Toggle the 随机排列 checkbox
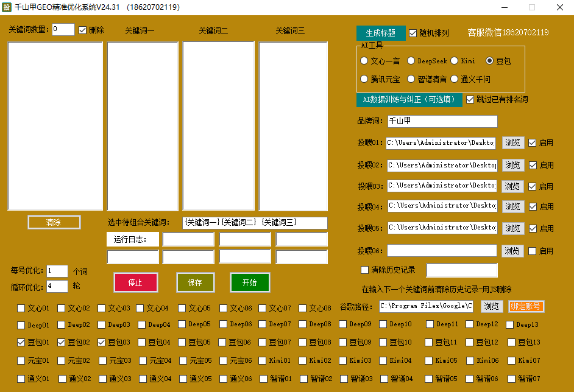This screenshot has width=574, height=392. tap(413, 33)
